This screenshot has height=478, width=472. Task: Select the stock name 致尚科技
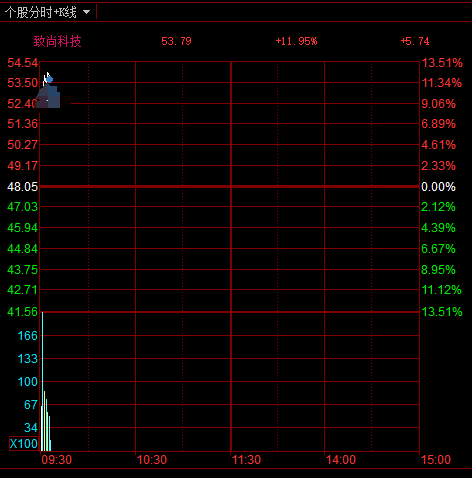pos(57,42)
